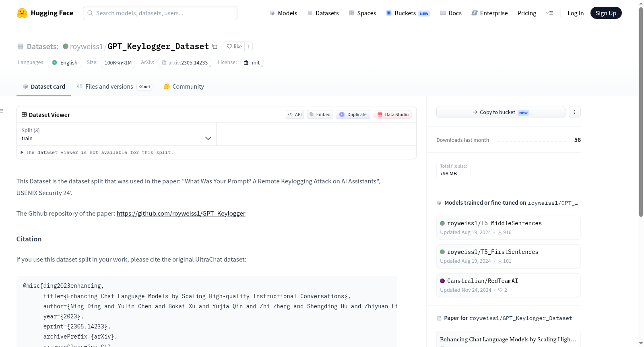Image resolution: width=644 pixels, height=347 pixels.
Task: Click the mit license tag
Action: [x=252, y=62]
